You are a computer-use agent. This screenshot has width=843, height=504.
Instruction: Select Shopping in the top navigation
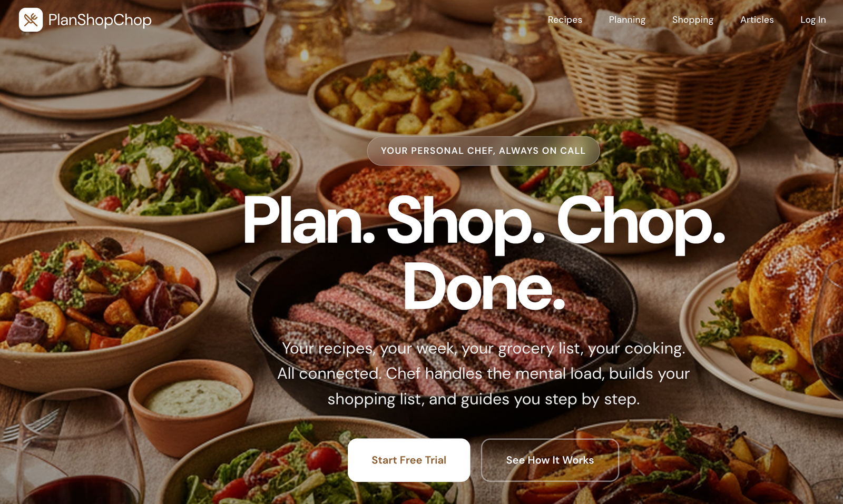(x=692, y=19)
